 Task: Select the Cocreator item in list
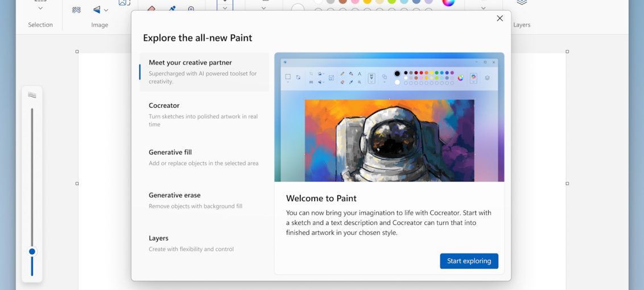(204, 115)
